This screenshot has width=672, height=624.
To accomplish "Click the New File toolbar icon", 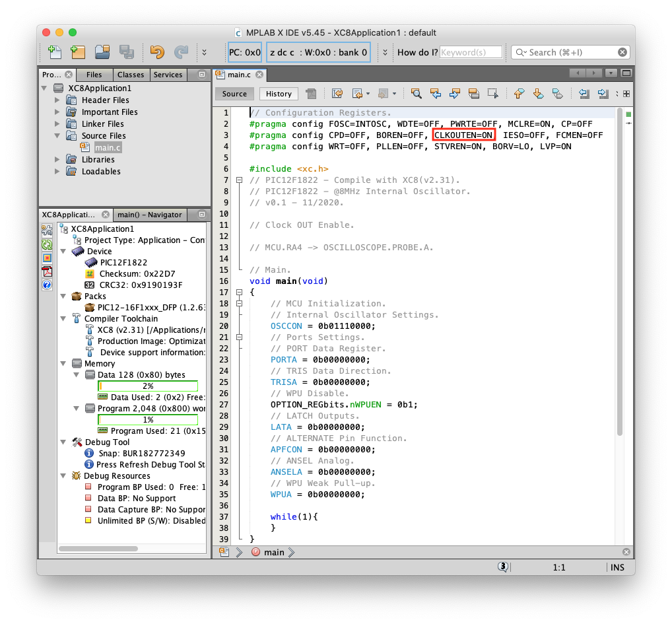I will pos(54,52).
